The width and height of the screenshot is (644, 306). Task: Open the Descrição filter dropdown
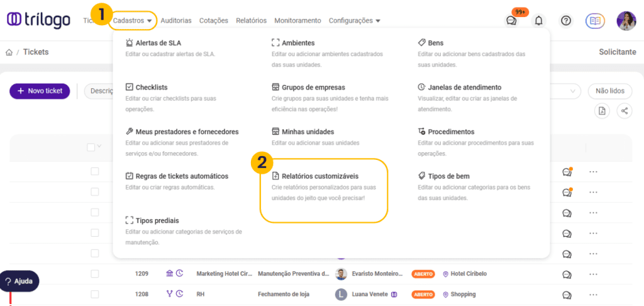point(99,91)
